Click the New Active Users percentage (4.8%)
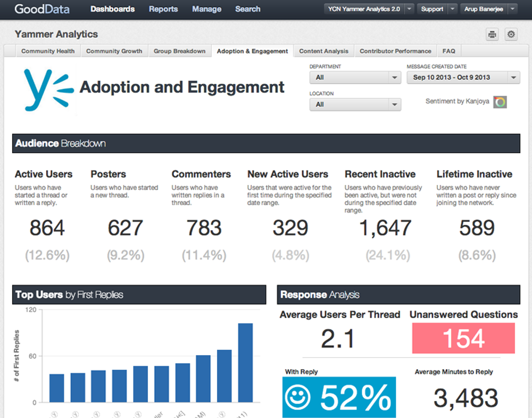 point(290,255)
